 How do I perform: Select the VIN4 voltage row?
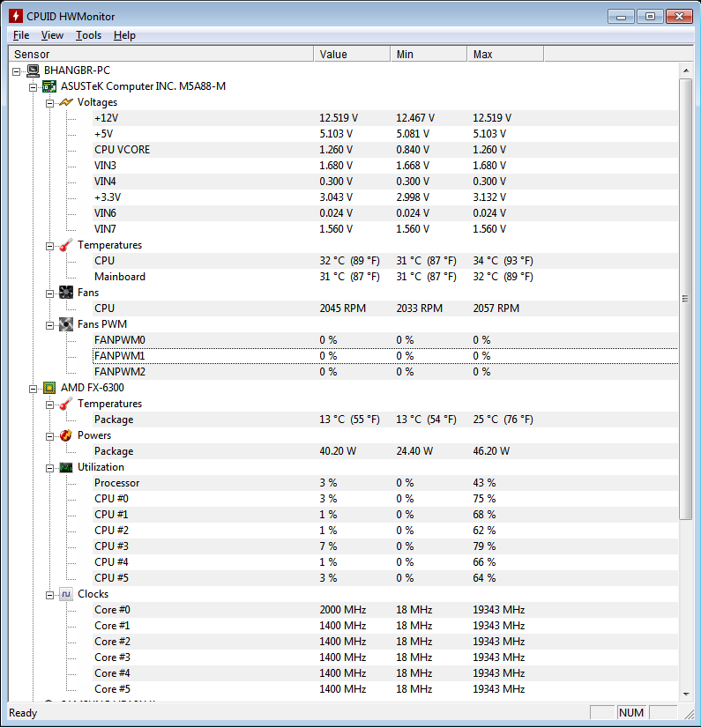point(385,182)
